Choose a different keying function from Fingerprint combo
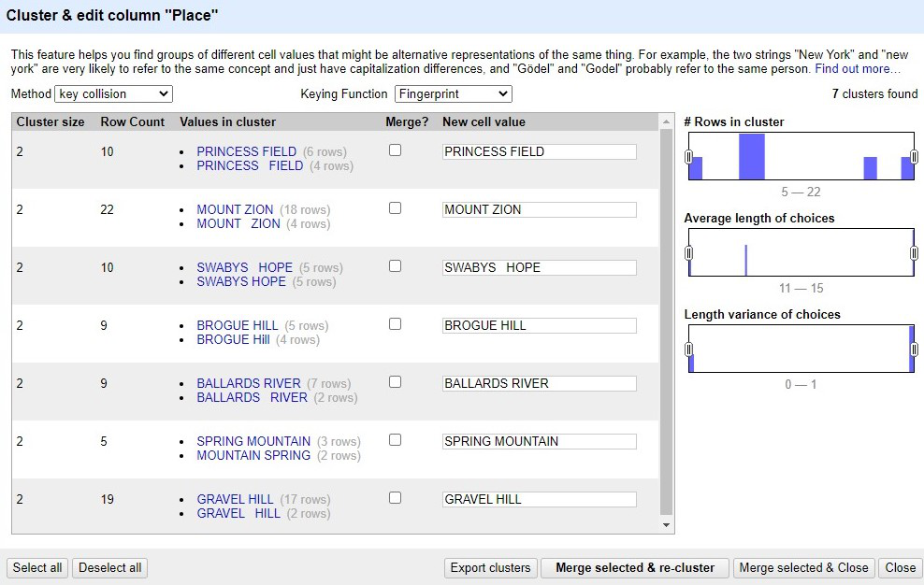Screen dimensions: 924x585 pyautogui.click(x=453, y=93)
